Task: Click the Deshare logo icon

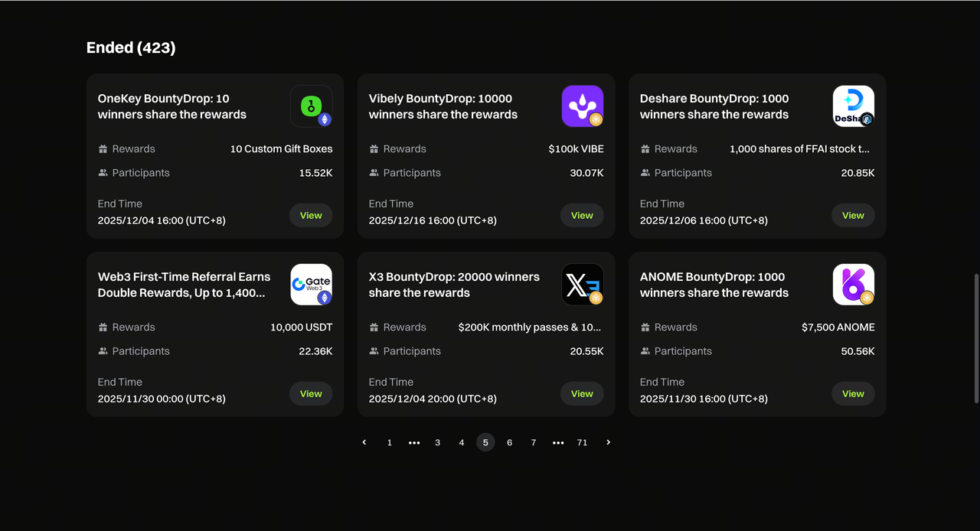Action: pyautogui.click(x=853, y=106)
